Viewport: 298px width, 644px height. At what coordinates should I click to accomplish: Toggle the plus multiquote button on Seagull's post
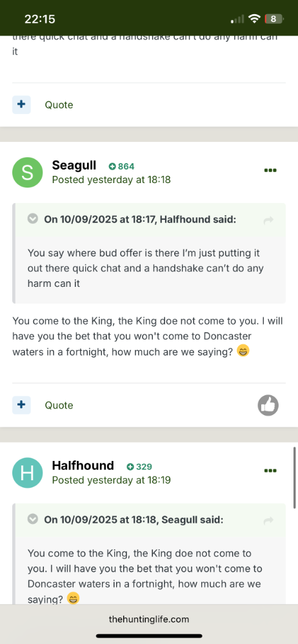(21, 405)
